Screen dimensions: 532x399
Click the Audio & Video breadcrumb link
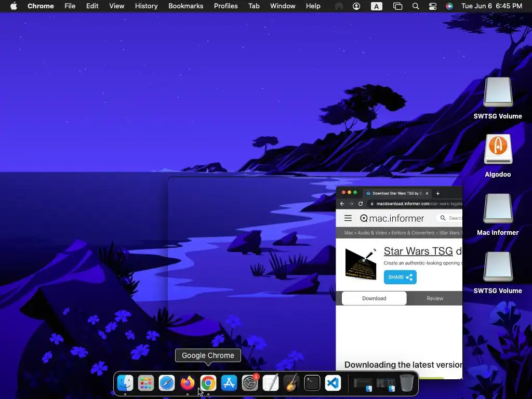pyautogui.click(x=372, y=233)
